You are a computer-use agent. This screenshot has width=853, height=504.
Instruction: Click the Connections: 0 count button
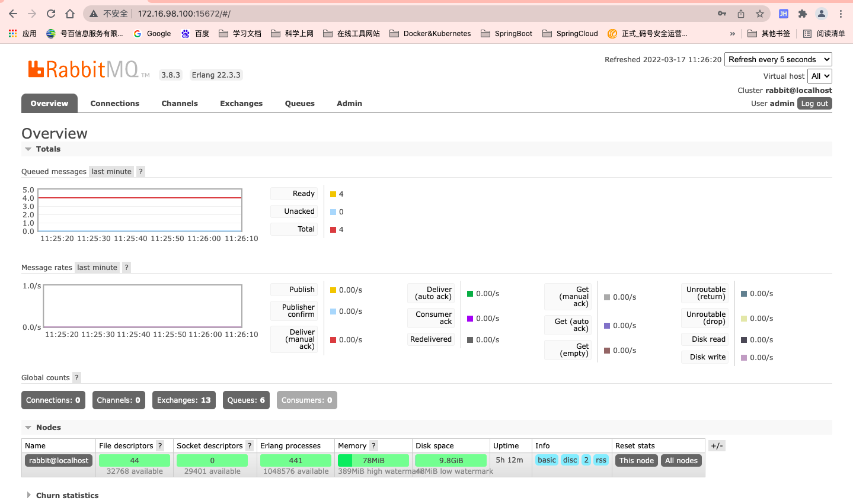click(x=53, y=400)
